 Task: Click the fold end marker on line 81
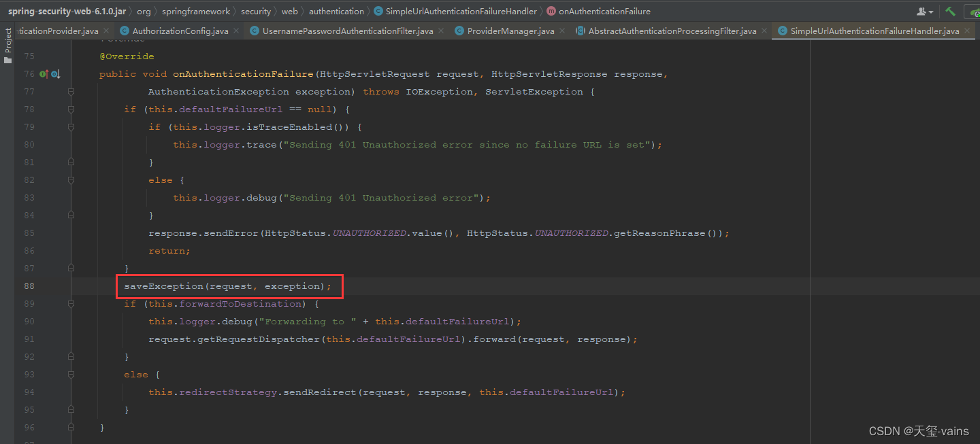click(x=71, y=163)
